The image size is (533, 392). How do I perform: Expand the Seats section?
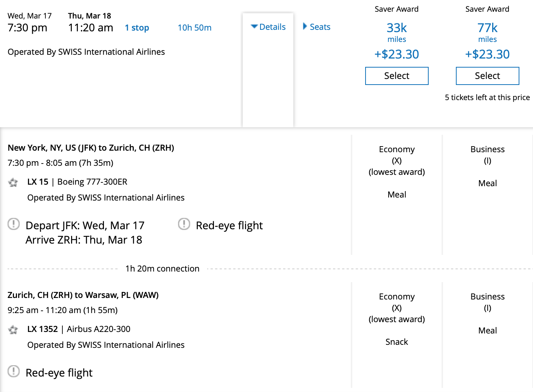[316, 26]
